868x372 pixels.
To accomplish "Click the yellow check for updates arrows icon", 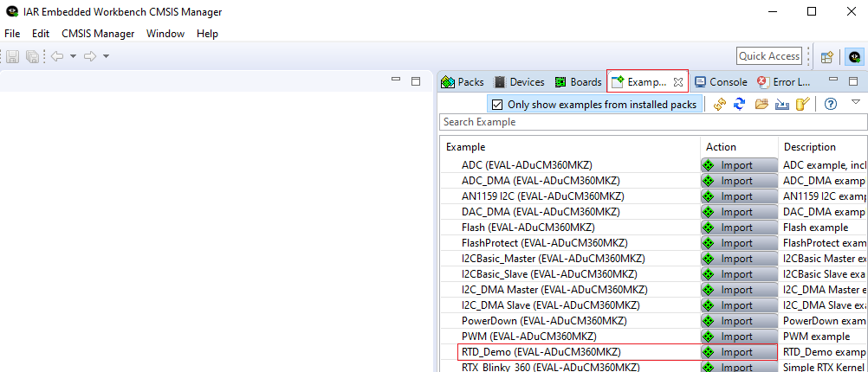I will click(x=720, y=104).
